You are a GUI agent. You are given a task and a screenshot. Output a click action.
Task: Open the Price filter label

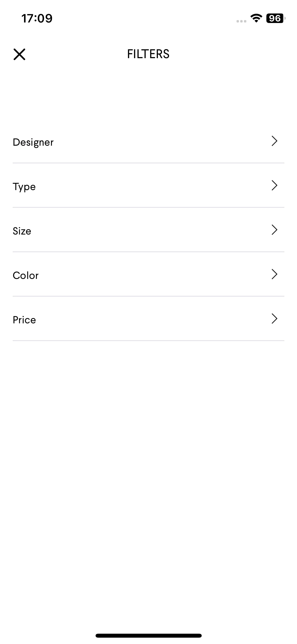tap(24, 320)
